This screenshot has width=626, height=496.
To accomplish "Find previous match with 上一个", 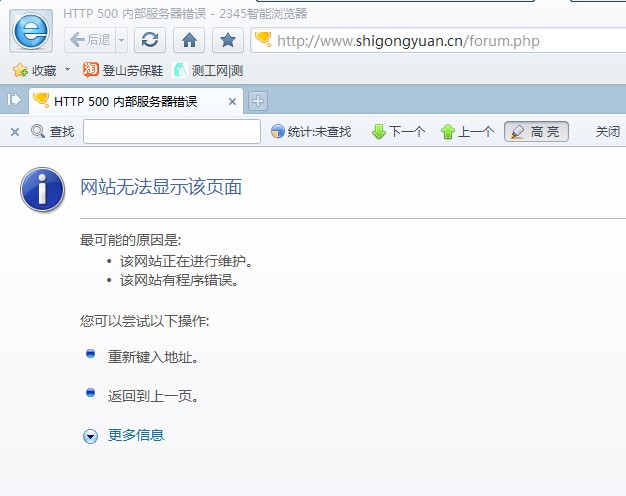I will pos(468,131).
